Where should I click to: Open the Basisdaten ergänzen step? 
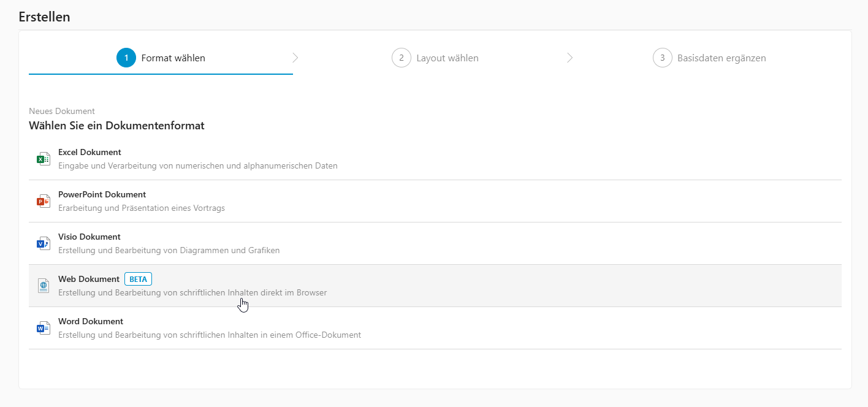pyautogui.click(x=721, y=58)
